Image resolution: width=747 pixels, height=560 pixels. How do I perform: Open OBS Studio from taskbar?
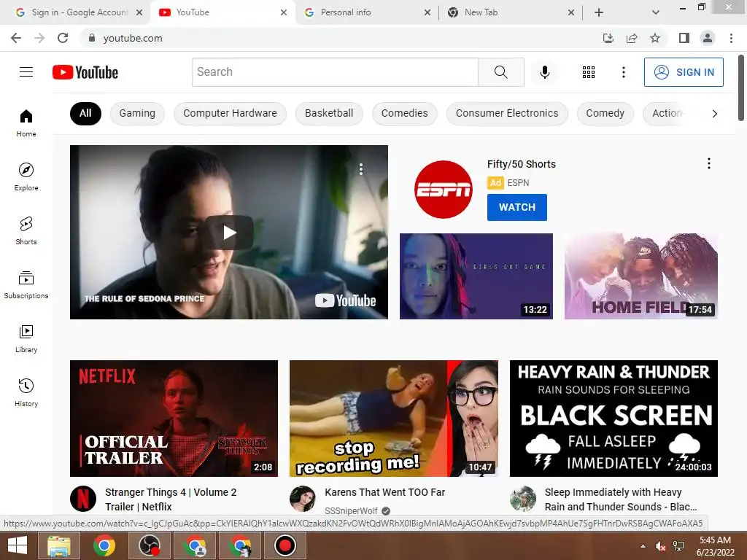(150, 545)
